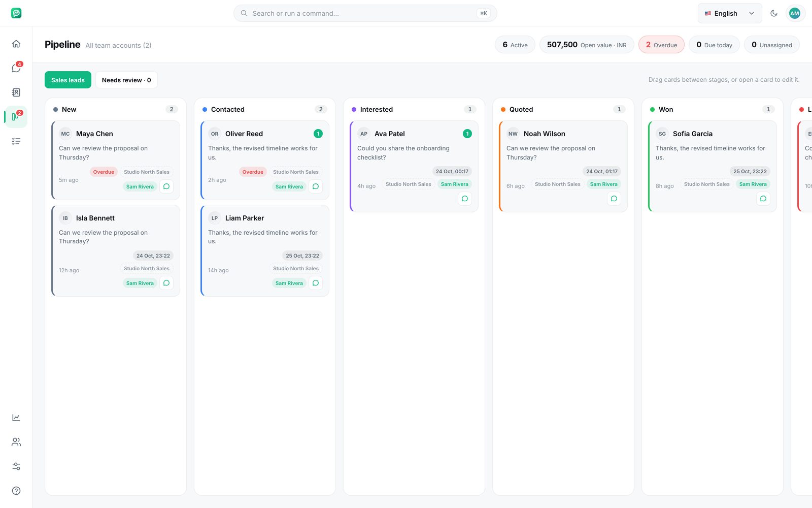Open the AM user avatar
Screen dimensions: 812x508
795,13
